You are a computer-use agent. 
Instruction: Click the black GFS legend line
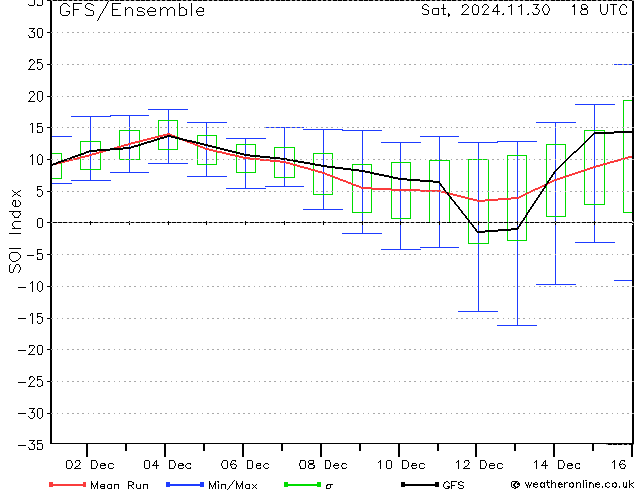point(420,484)
